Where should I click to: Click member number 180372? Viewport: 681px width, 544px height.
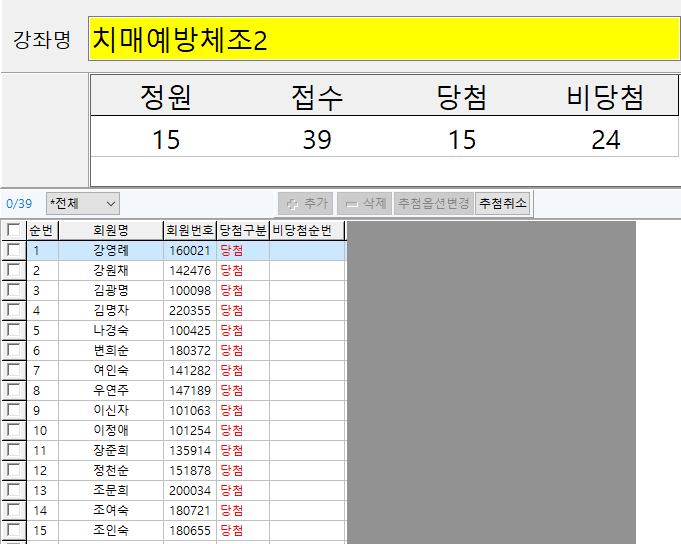190,351
